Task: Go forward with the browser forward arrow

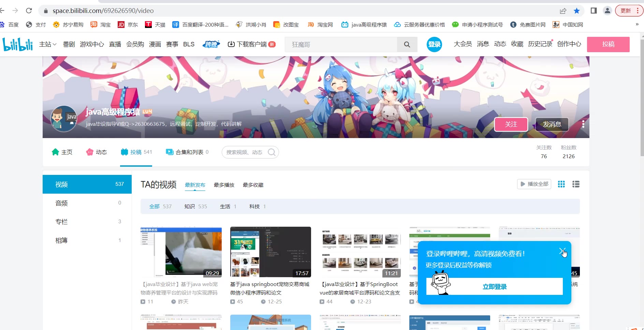Action: (15, 11)
